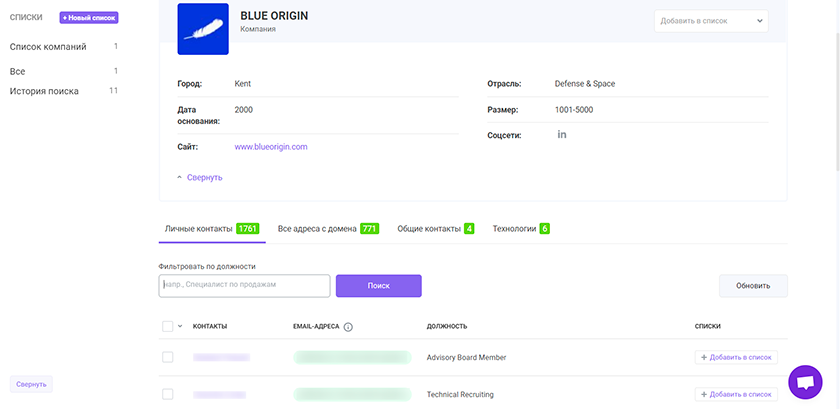Open the Общие контакты tab
Screen dimensions: 840x409
[436, 229]
